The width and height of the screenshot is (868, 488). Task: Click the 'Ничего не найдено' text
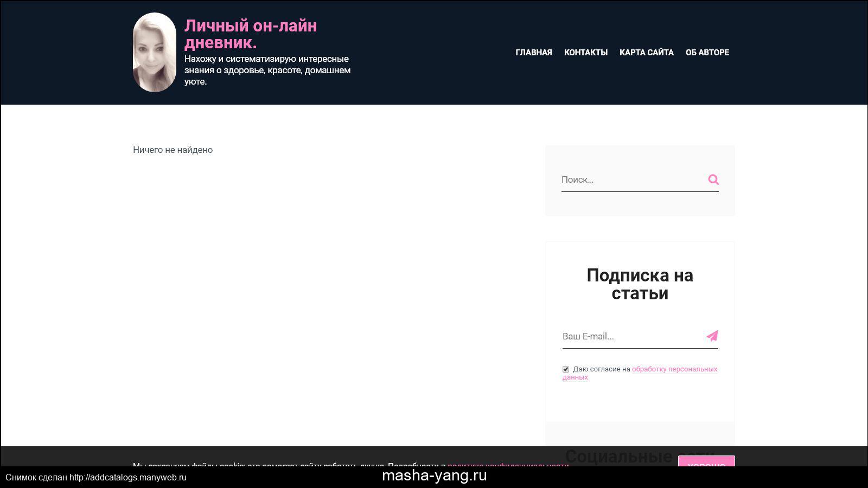[173, 150]
